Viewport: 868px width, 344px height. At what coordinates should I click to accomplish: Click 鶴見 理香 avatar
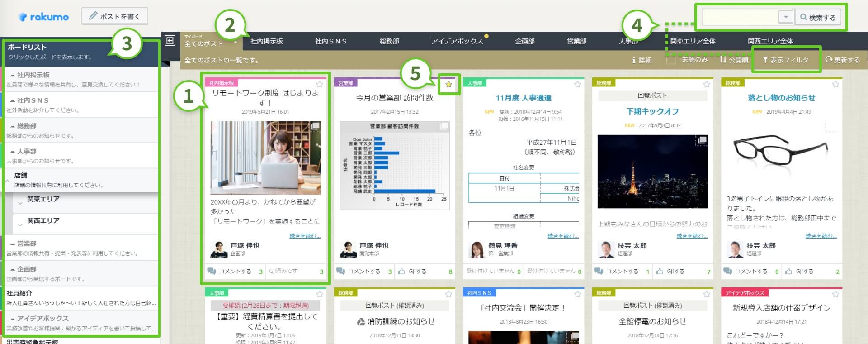[477, 249]
